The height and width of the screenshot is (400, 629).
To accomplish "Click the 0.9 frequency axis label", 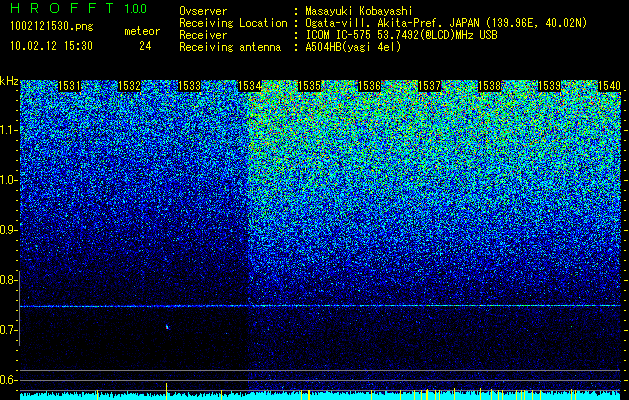I will 7,230.
